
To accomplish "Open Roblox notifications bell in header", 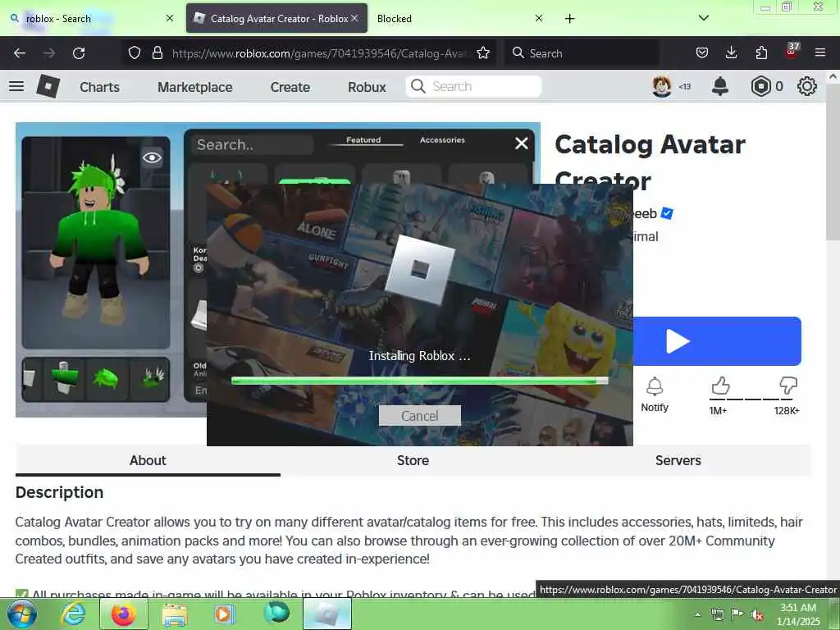I will coord(720,86).
